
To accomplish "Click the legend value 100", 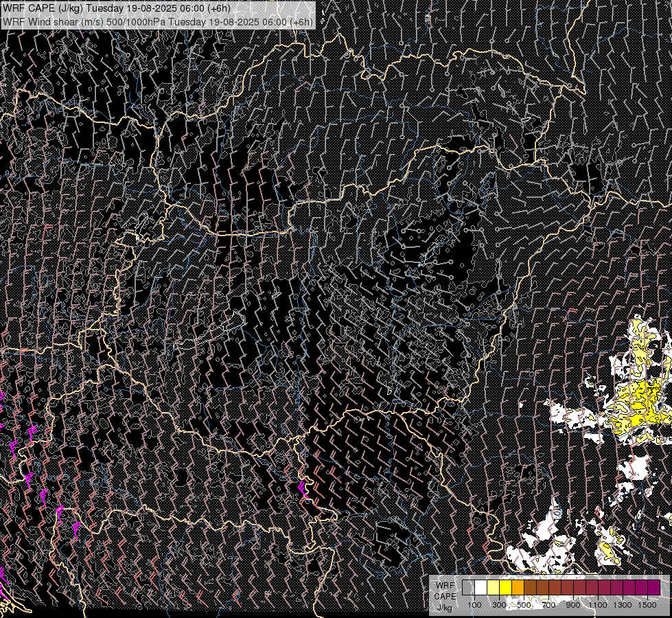I will pos(474,605).
